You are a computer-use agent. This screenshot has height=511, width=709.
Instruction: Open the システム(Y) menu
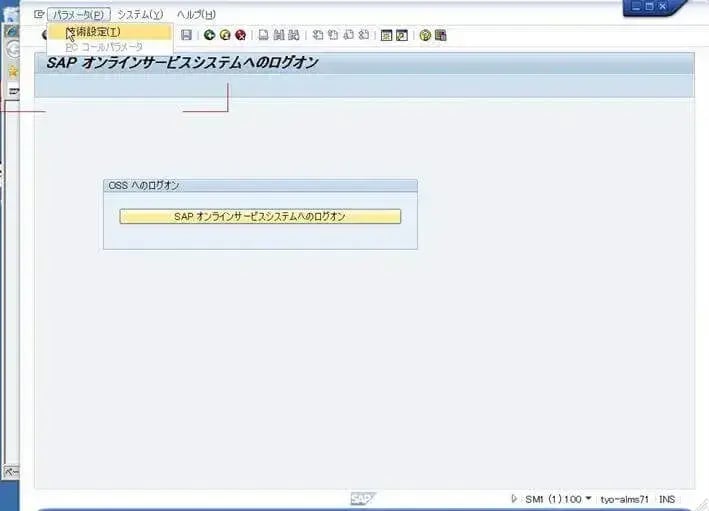139,15
